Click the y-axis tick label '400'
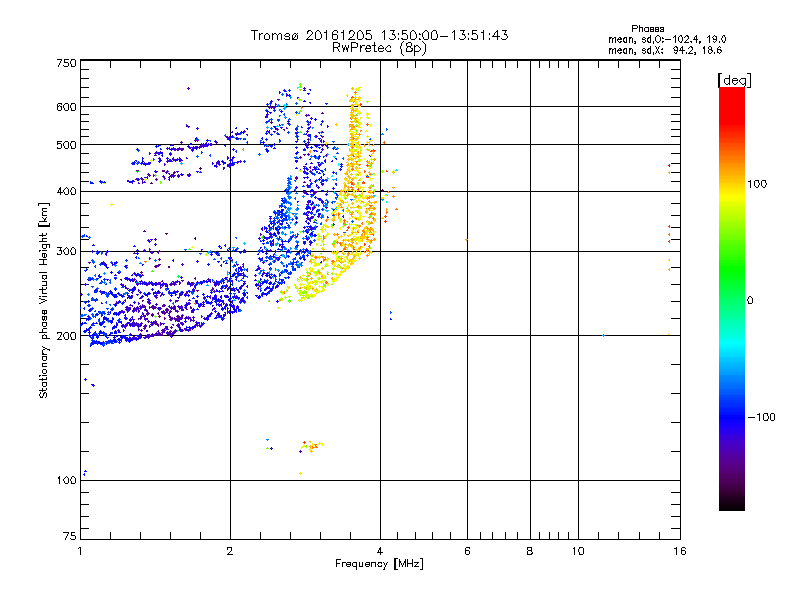Screen dimensions: 800x600 67,191
